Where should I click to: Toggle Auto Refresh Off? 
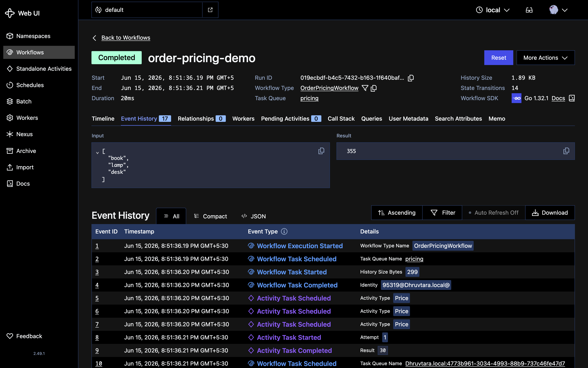coord(493,213)
